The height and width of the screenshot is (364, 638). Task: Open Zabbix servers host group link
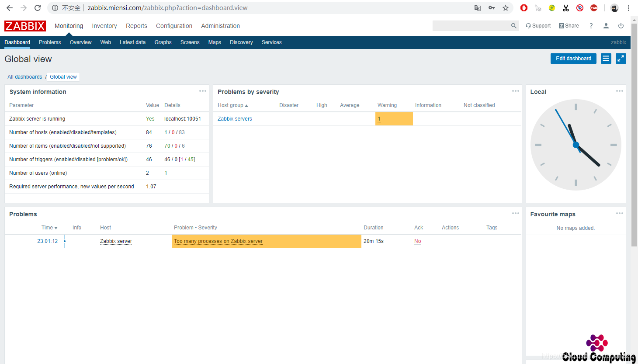[x=235, y=119]
